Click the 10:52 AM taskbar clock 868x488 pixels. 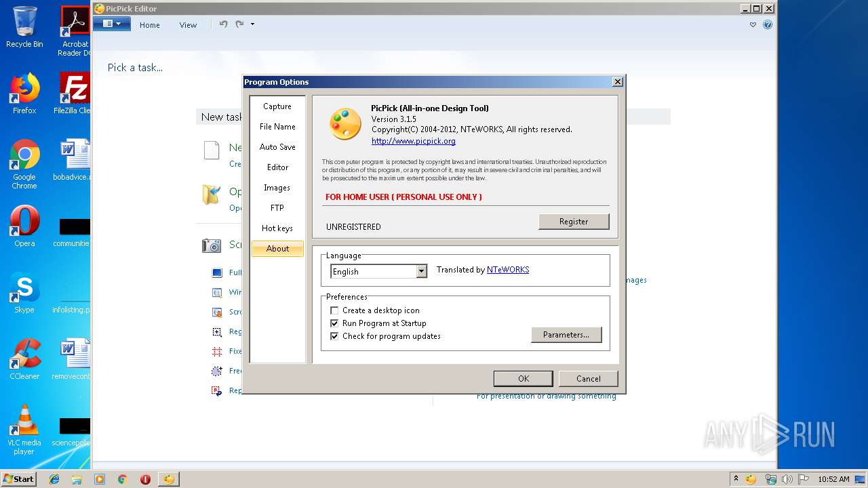[x=833, y=479]
